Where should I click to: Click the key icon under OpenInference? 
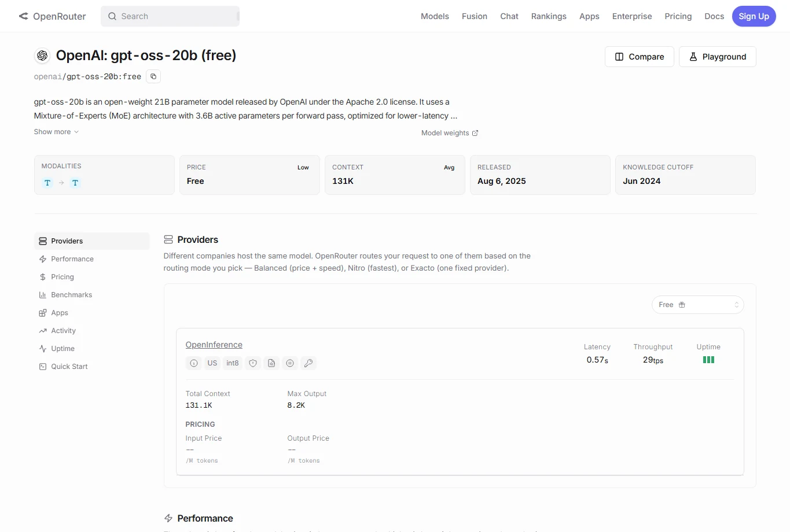tap(308, 363)
